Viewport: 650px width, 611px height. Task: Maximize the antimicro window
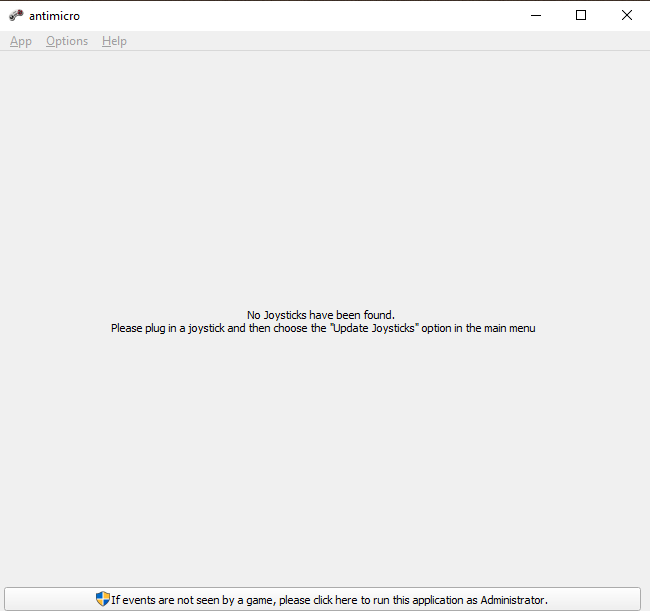pyautogui.click(x=581, y=15)
